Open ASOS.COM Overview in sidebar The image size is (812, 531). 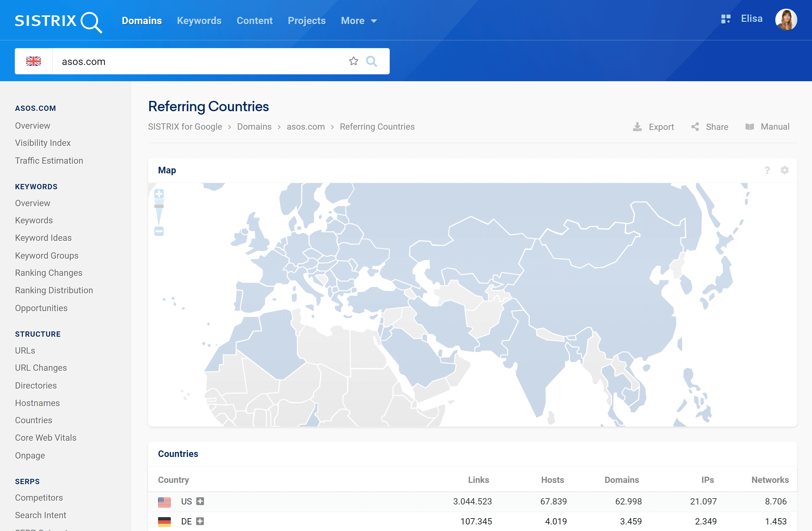coord(33,126)
